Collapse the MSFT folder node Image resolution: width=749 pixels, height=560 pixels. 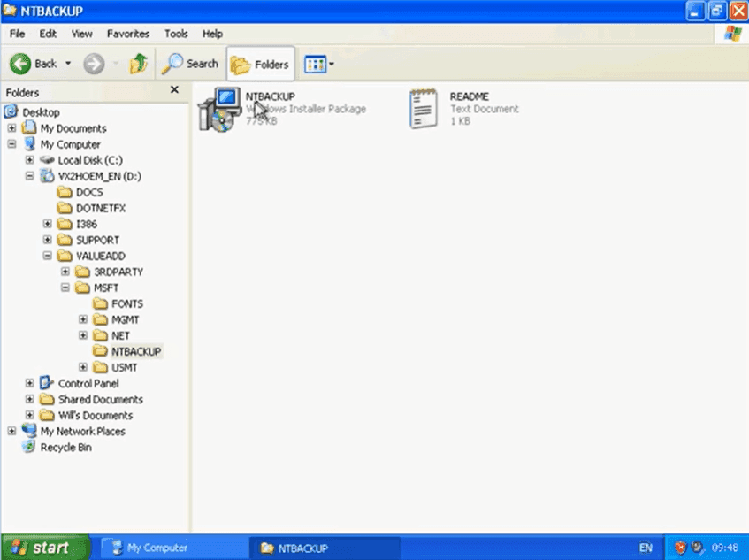click(x=65, y=288)
